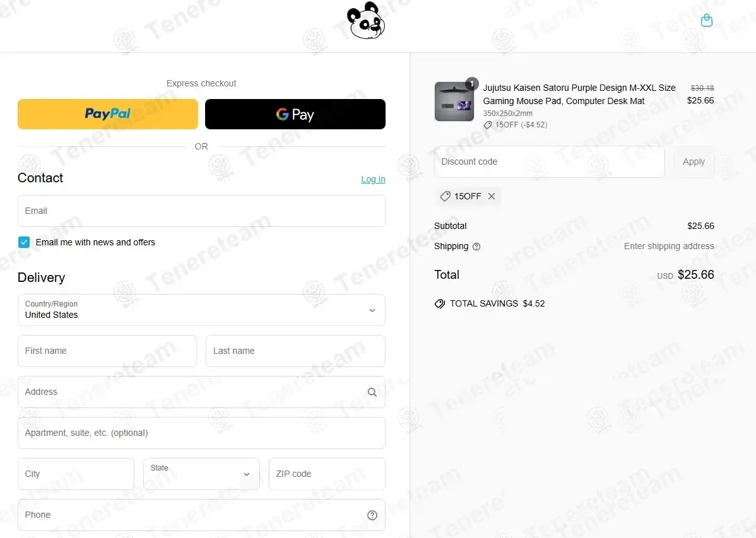Click the Total Savings tag icon
The width and height of the screenshot is (756, 538).
coord(440,304)
